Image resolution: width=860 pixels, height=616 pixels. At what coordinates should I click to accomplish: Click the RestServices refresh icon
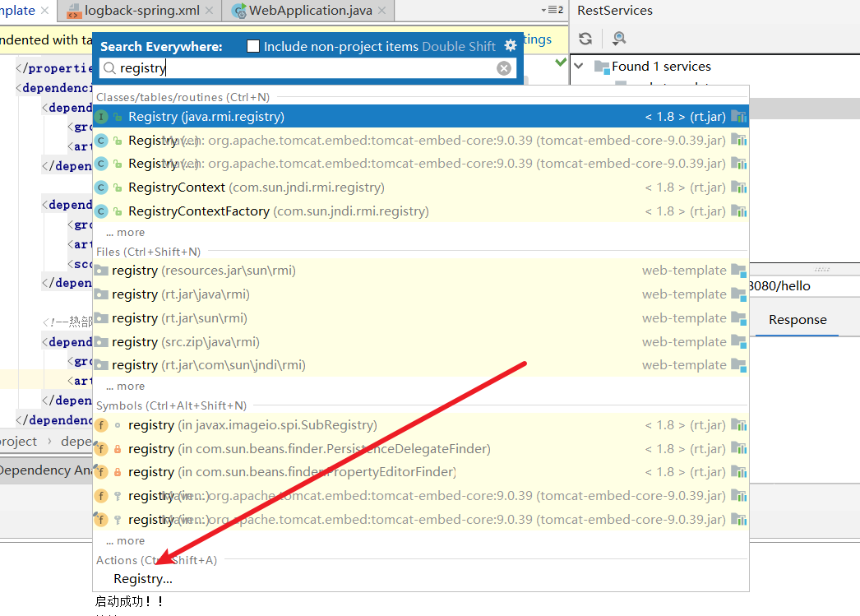pyautogui.click(x=585, y=39)
